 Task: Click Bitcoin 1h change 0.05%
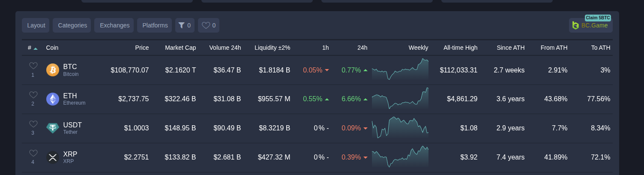[x=316, y=70]
